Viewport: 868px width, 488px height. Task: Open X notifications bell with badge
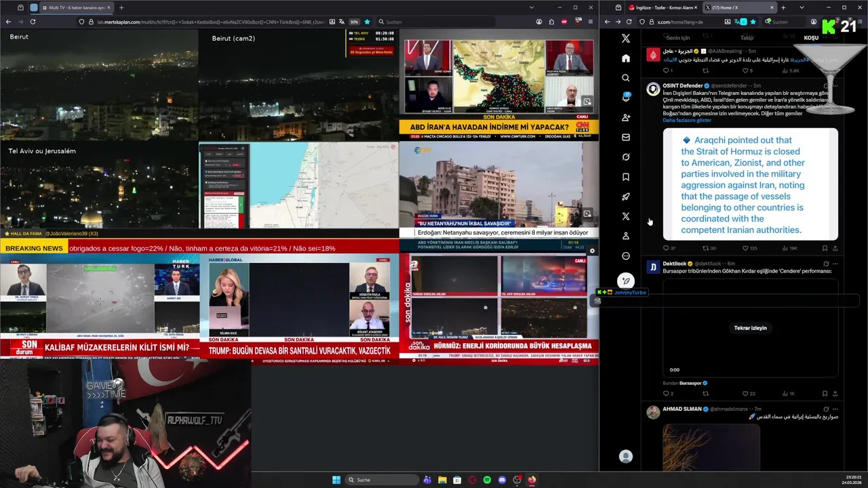(x=626, y=98)
